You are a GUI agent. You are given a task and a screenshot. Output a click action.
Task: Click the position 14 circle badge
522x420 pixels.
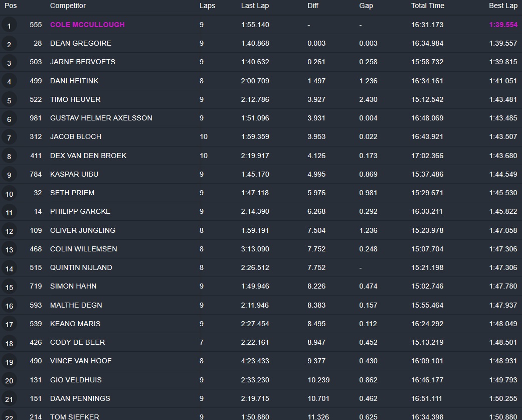pyautogui.click(x=9, y=268)
